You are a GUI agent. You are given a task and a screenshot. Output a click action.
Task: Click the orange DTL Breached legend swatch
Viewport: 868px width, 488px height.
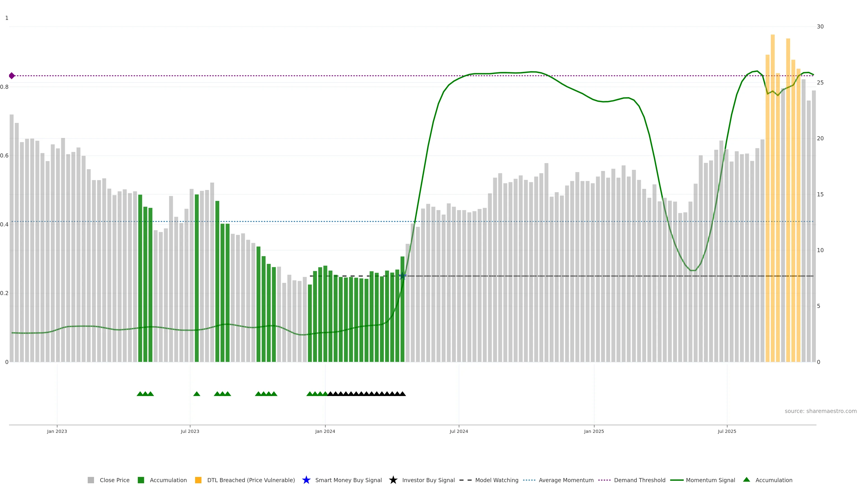(198, 480)
